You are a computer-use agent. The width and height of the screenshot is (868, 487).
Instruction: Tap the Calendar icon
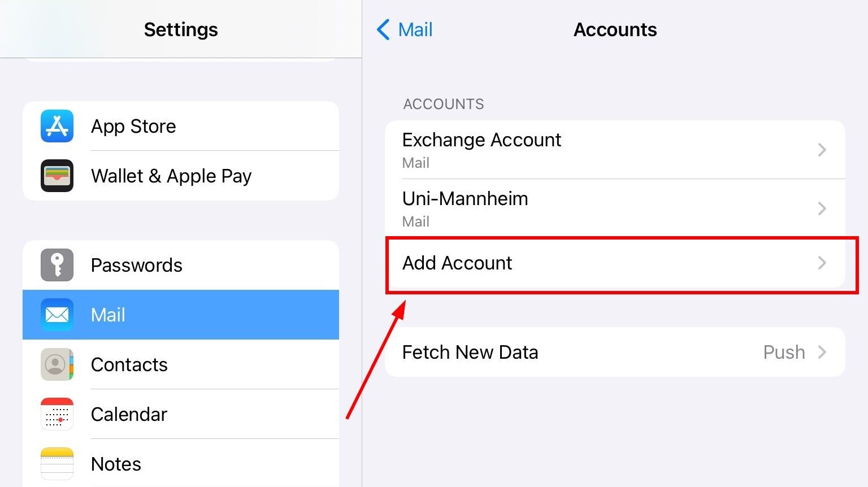57,414
